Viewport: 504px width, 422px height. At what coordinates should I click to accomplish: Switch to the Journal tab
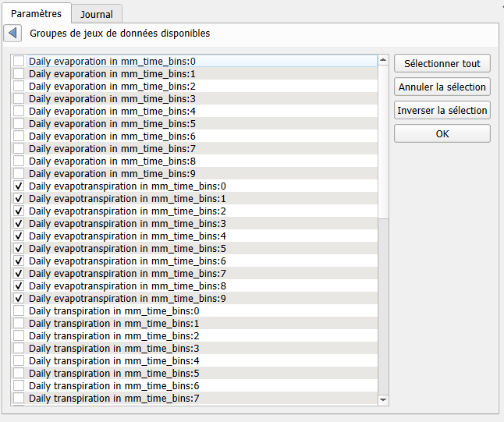click(96, 14)
